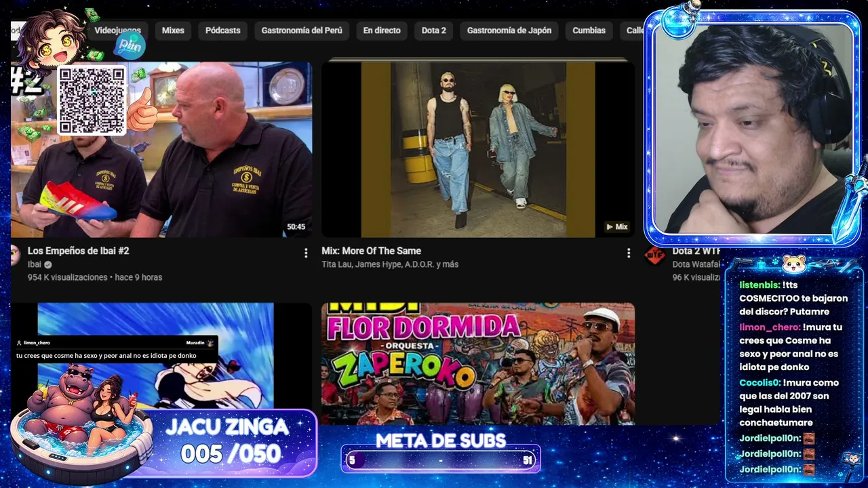Click the 50:45 duration badge
This screenshot has height=488, width=868.
pyautogui.click(x=296, y=227)
